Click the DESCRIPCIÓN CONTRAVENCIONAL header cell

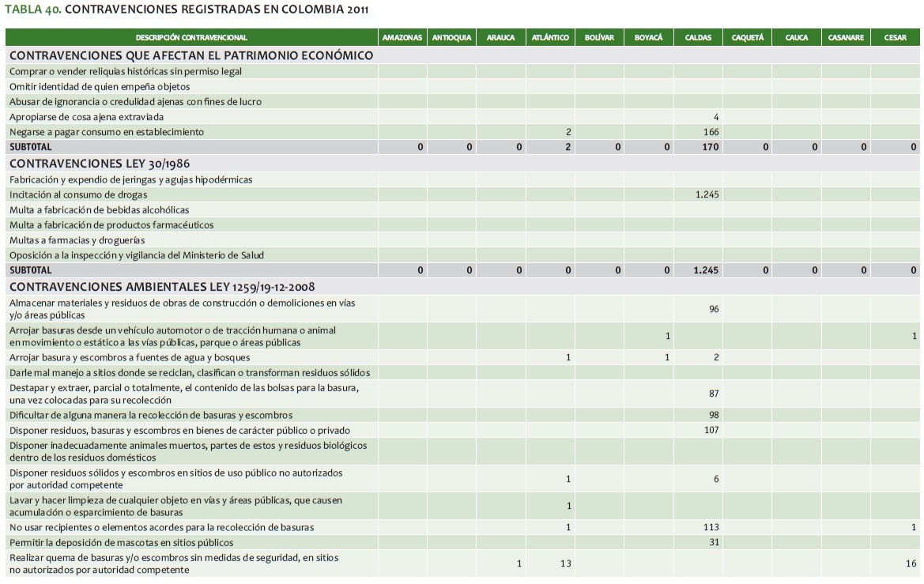(x=191, y=38)
